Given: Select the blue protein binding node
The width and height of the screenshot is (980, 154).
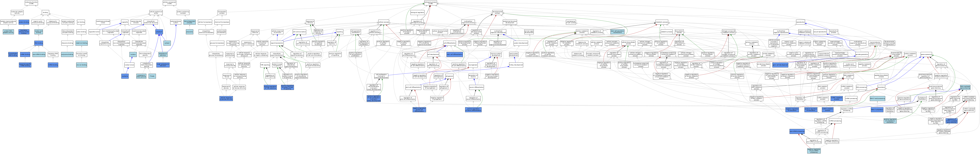Looking at the screenshot, I should tap(24, 22).
